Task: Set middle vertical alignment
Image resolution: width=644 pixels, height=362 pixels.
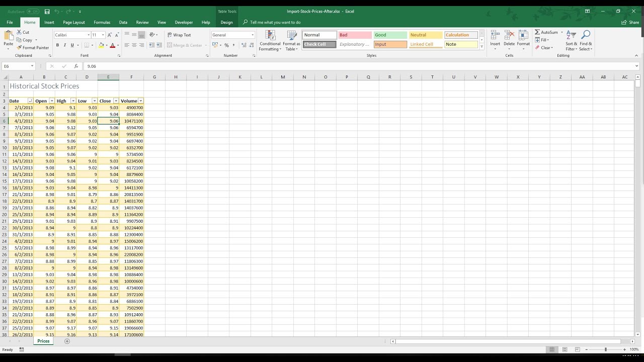Action: pos(134,35)
